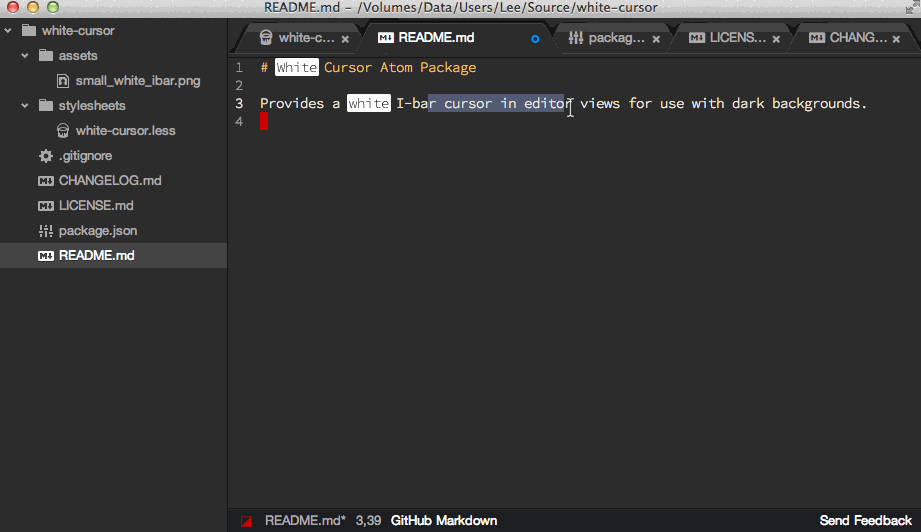The image size is (921, 532).
Task: Select the white-cursor project root label
Action: [78, 31]
